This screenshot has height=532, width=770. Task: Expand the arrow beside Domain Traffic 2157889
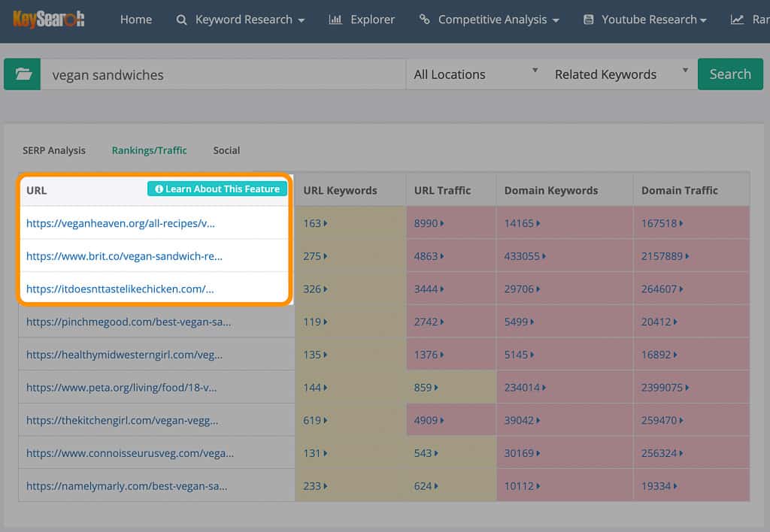coord(687,256)
